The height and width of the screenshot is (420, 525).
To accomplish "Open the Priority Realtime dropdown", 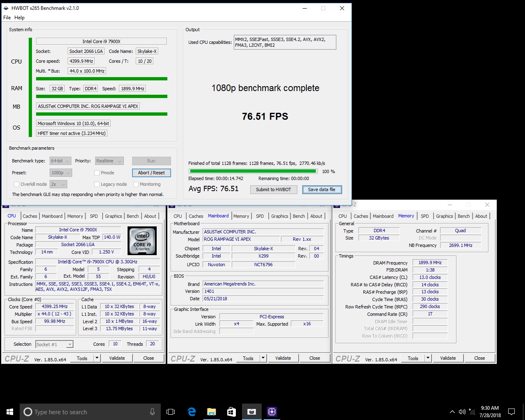I will coord(109,161).
